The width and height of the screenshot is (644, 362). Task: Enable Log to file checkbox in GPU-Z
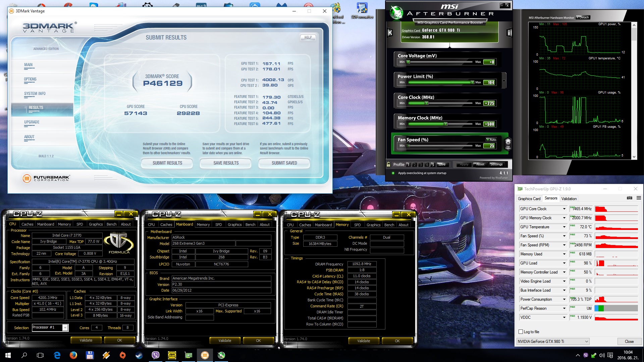pos(521,332)
